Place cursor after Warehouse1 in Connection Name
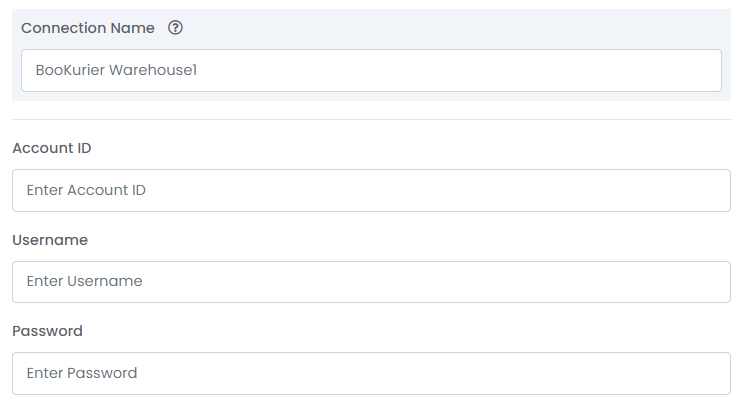739x406 pixels. point(198,70)
